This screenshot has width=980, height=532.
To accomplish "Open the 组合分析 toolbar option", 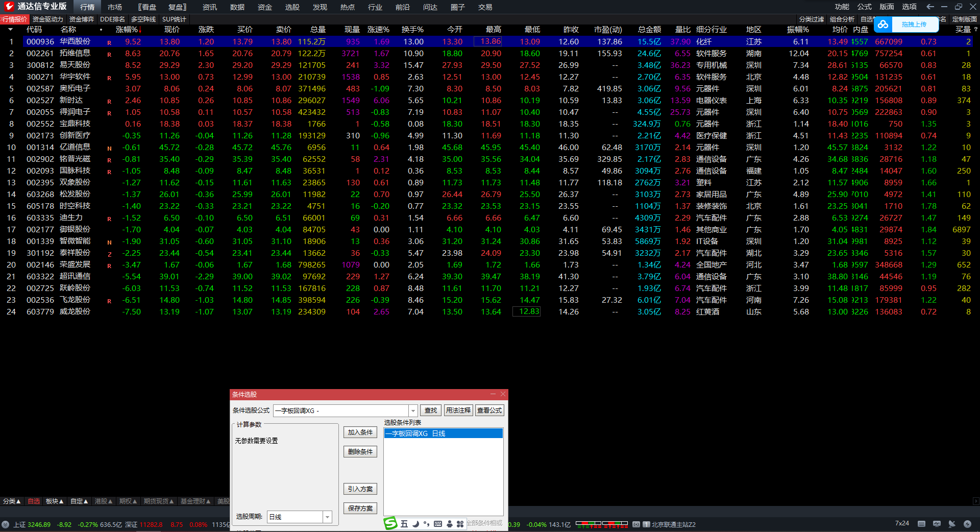I will pos(842,19).
